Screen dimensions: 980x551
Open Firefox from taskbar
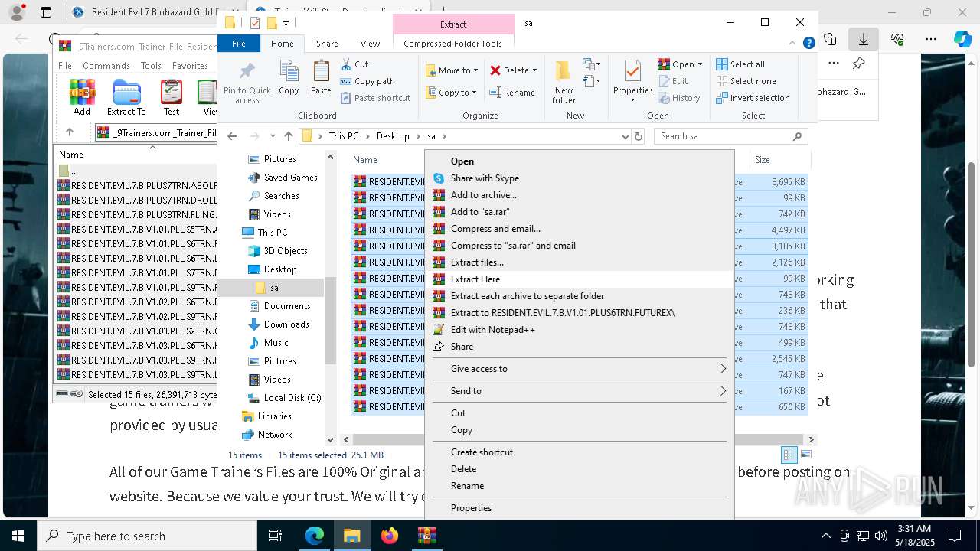[x=390, y=536]
